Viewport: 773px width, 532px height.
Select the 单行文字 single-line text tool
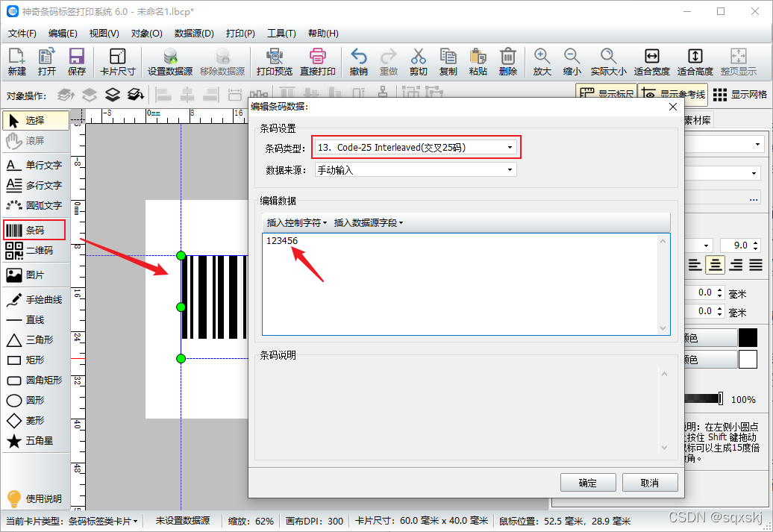point(34,165)
